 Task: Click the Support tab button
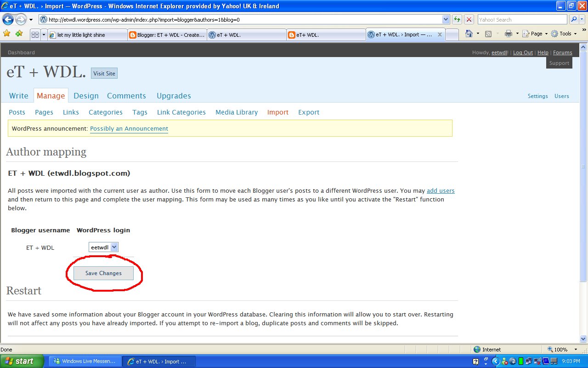559,63
